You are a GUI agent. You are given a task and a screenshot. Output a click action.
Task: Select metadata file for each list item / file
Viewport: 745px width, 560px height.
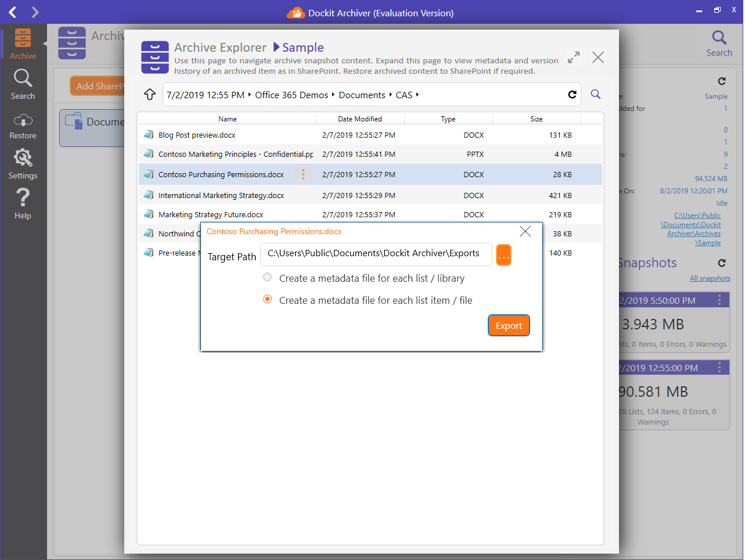click(x=267, y=299)
